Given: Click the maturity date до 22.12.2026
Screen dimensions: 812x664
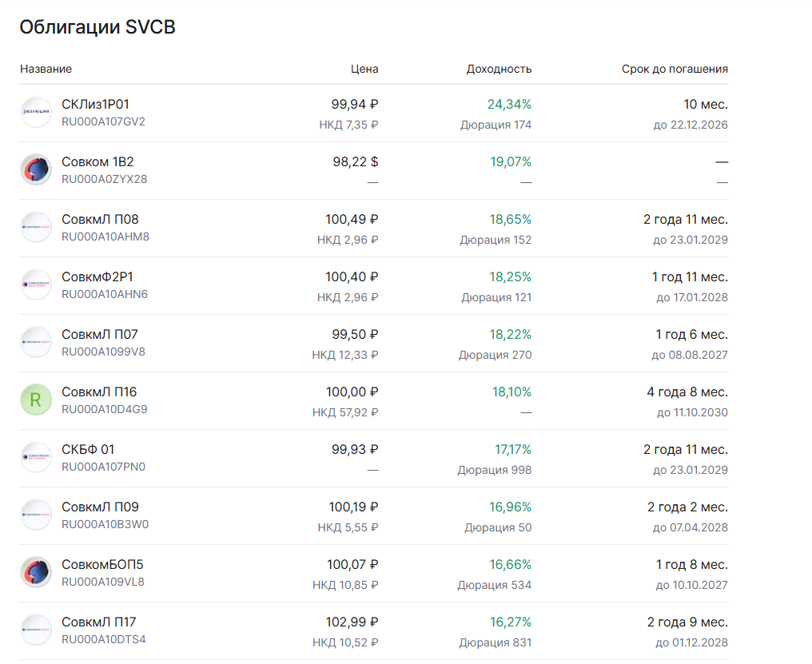Looking at the screenshot, I should point(691,125).
